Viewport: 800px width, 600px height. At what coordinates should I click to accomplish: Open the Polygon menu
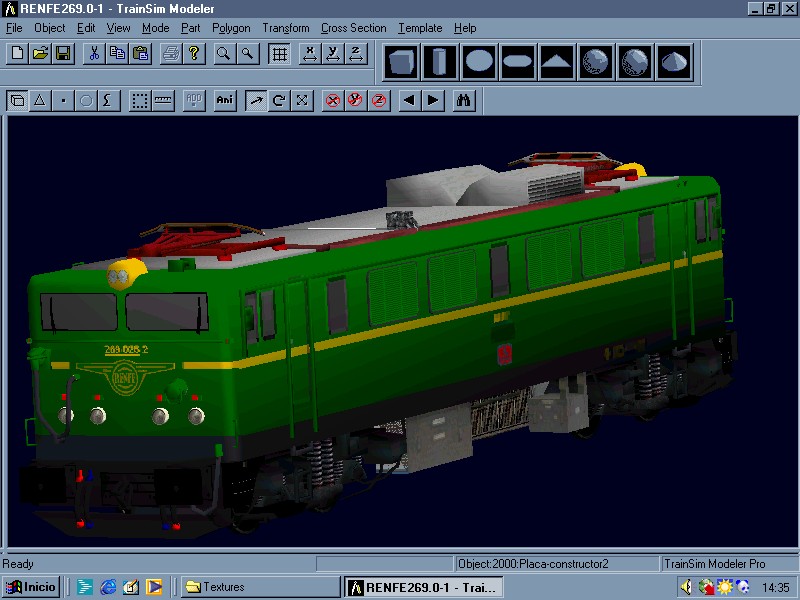(231, 28)
